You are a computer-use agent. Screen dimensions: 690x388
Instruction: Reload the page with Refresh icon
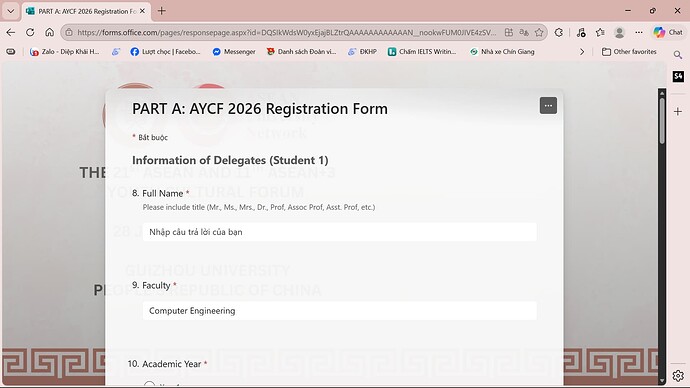point(30,32)
